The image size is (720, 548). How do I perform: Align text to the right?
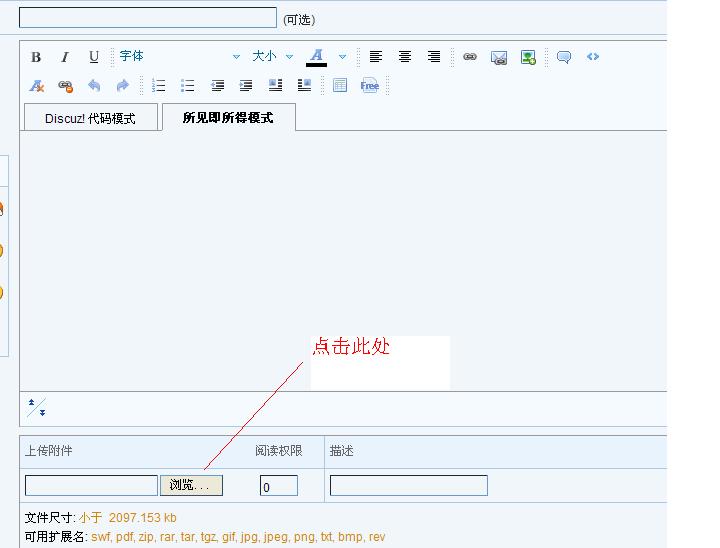(x=433, y=56)
